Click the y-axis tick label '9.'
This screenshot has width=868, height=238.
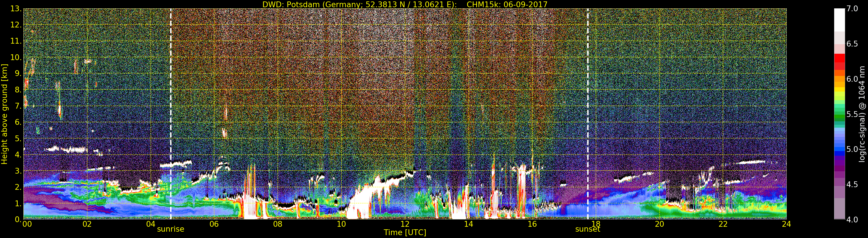(18, 73)
